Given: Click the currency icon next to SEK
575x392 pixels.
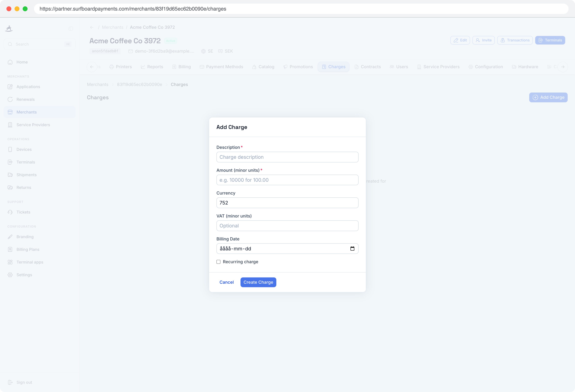Looking at the screenshot, I should click(220, 51).
